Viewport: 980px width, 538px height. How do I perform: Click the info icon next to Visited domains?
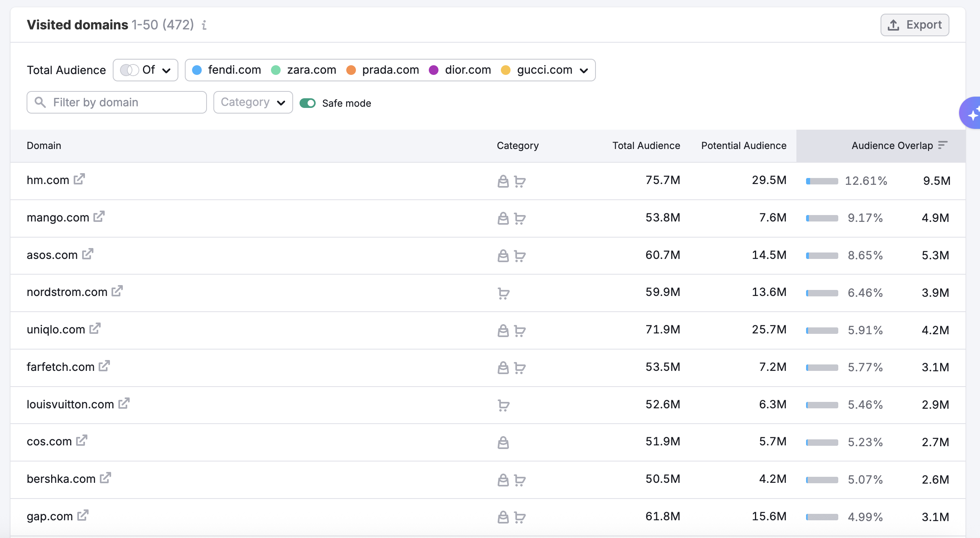pos(204,25)
